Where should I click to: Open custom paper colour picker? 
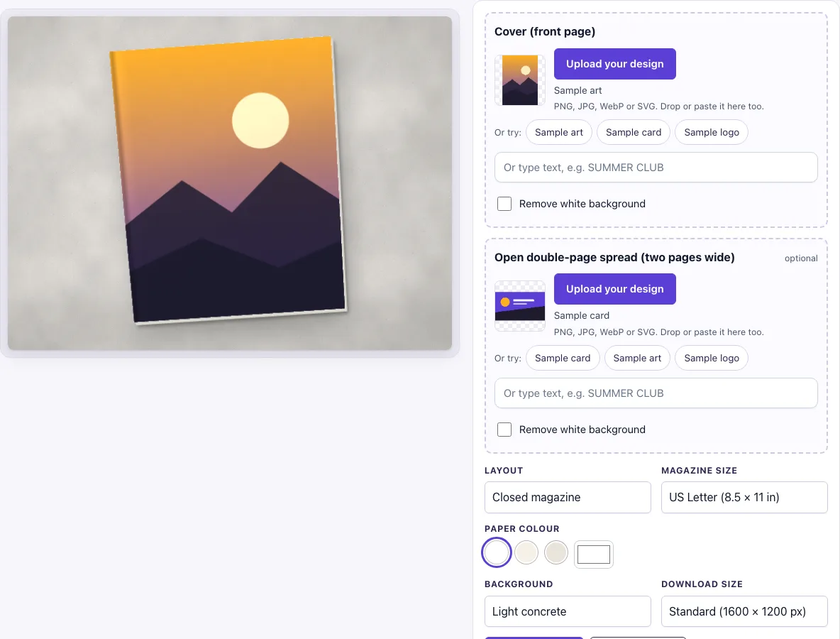point(594,555)
